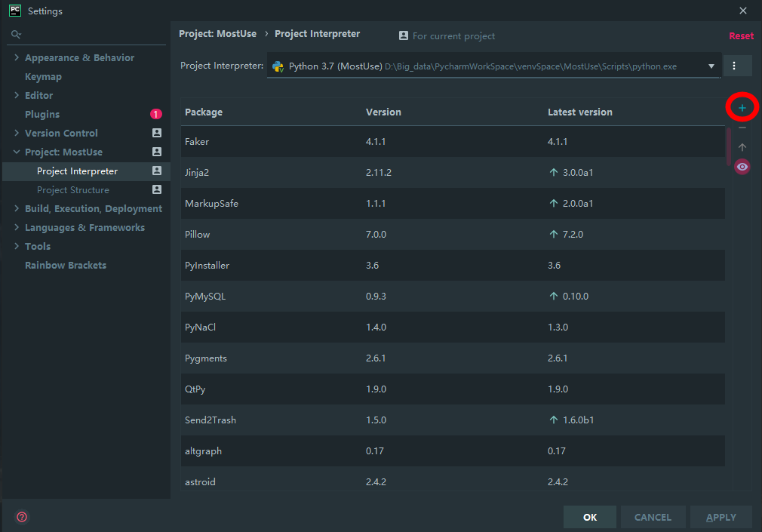
Task: Click the up arrow upgrade package icon
Action: tap(742, 148)
